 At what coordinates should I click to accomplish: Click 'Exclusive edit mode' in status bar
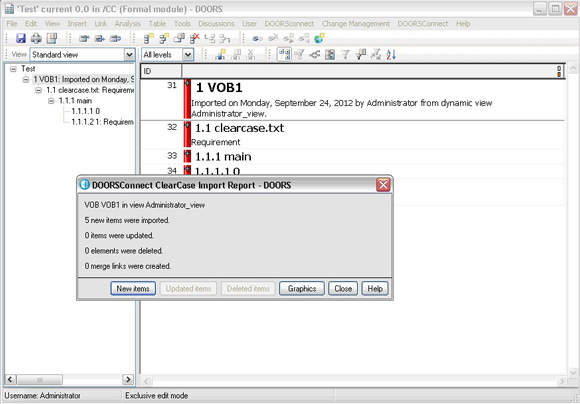(156, 395)
